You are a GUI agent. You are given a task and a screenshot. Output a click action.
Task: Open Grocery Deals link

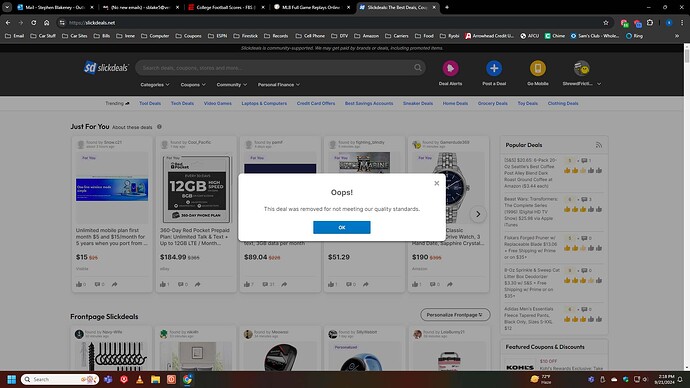492,103
